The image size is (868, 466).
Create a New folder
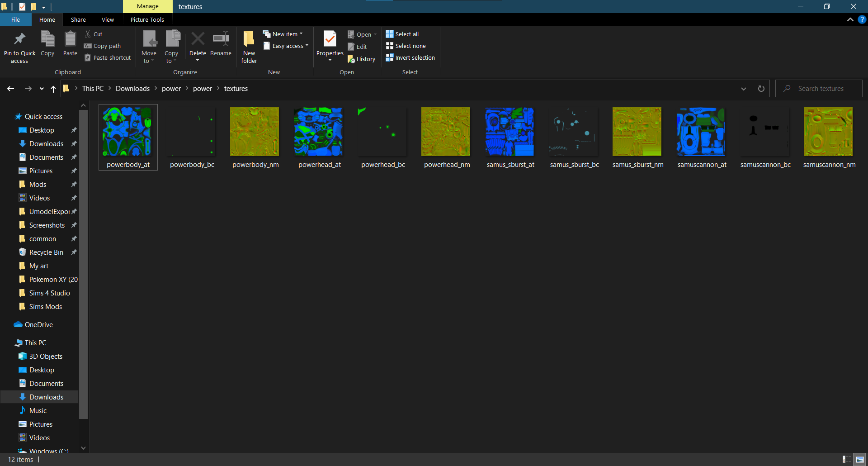[249, 47]
